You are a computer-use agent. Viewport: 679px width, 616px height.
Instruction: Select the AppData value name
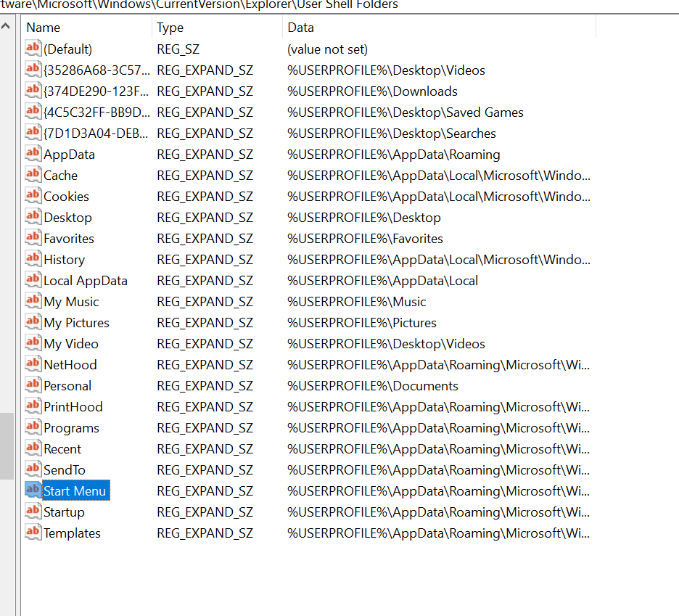(x=70, y=155)
